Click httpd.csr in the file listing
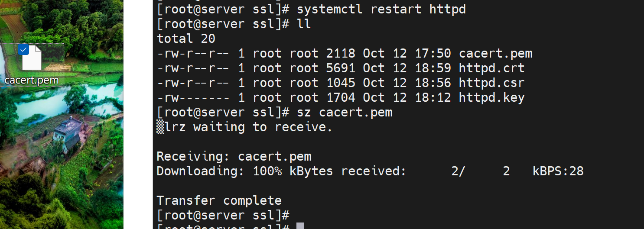Screen dimensions: 644x229 coord(491,83)
